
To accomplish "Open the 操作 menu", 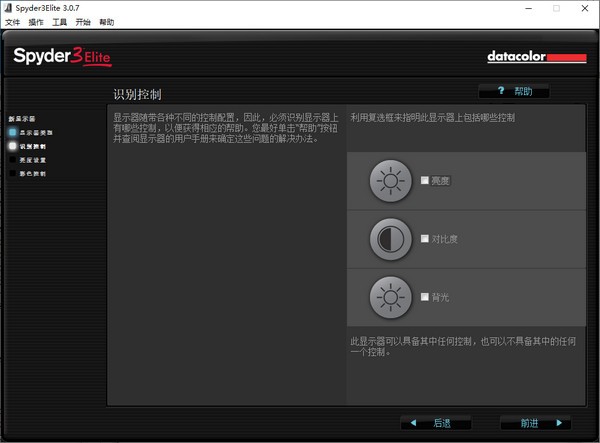I will coord(36,22).
